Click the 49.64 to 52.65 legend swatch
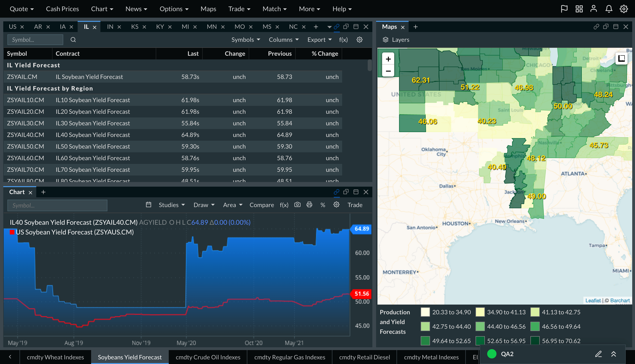The width and height of the screenshot is (635, 364). tap(425, 341)
